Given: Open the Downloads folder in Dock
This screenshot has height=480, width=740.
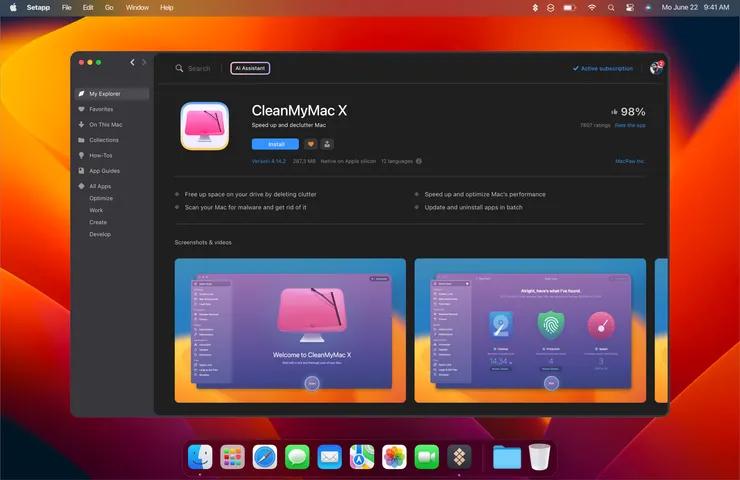Looking at the screenshot, I should click(507, 457).
